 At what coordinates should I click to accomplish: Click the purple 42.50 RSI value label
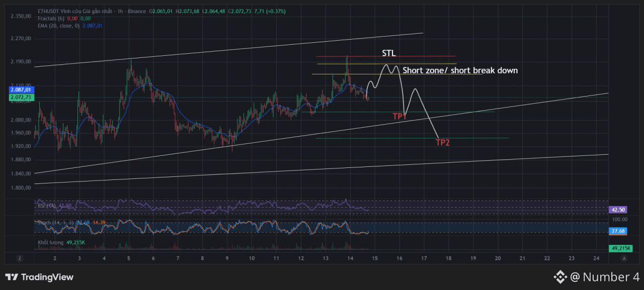pyautogui.click(x=617, y=210)
